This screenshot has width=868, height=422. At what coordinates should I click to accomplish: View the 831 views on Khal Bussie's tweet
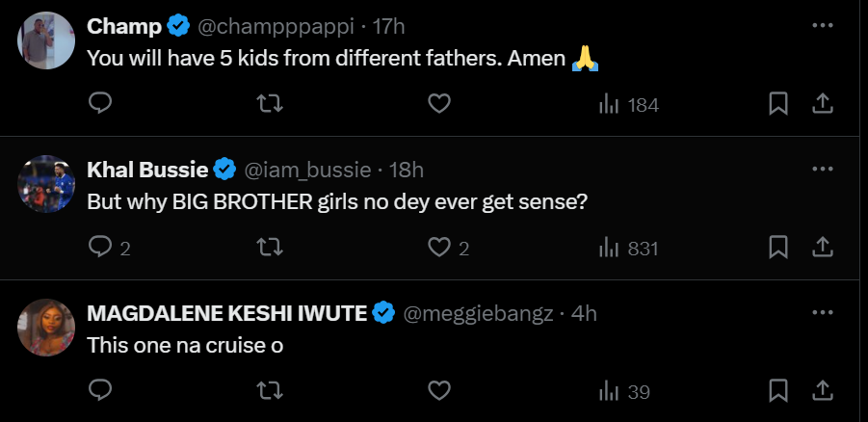point(627,249)
